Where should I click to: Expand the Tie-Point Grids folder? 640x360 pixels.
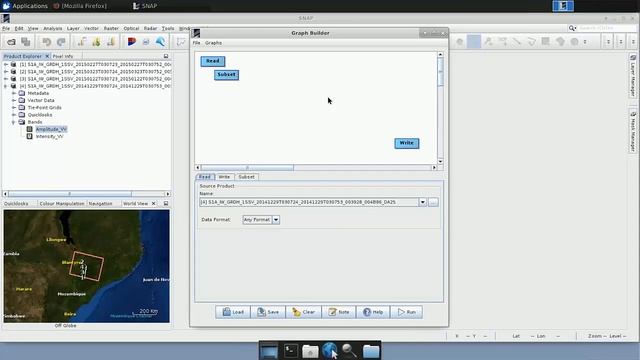click(x=14, y=107)
